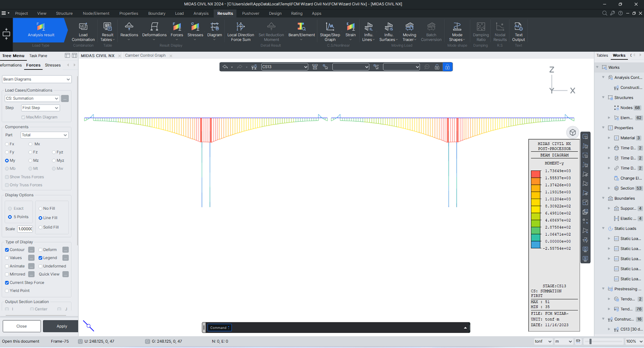Open Local Direction Force Sum tool
Viewport: 644px width, 348px height.
pos(241,31)
